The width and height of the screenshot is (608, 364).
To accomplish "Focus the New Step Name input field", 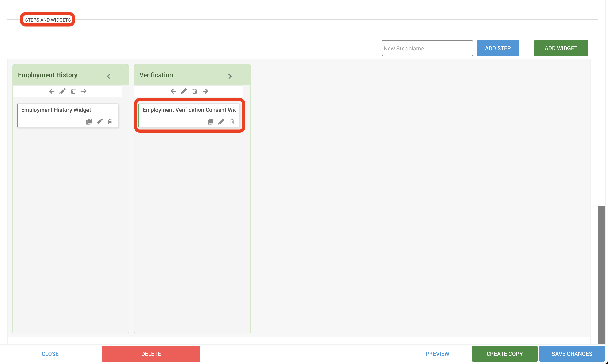I will click(x=427, y=48).
